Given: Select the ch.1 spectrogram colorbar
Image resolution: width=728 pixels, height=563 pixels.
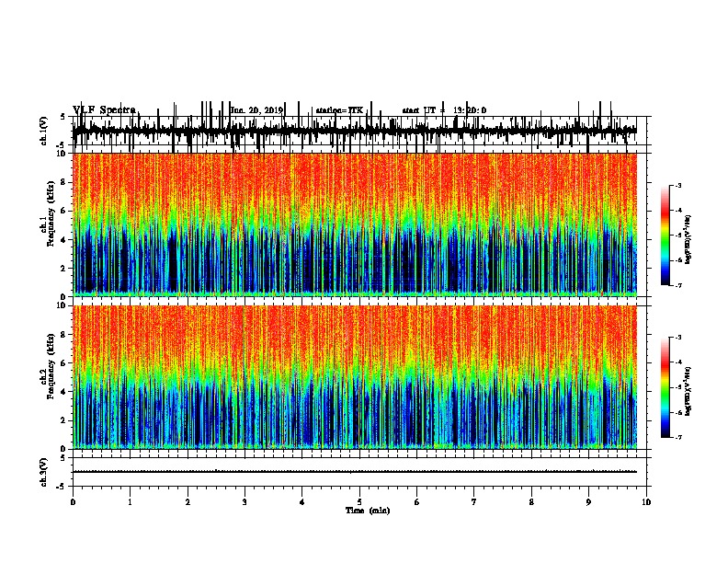Looking at the screenshot, I should (x=665, y=236).
